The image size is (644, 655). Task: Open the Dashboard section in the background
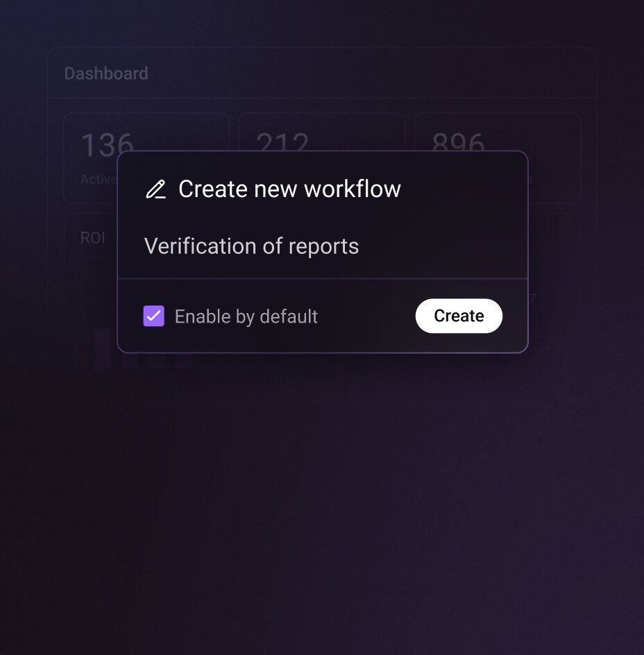click(106, 73)
